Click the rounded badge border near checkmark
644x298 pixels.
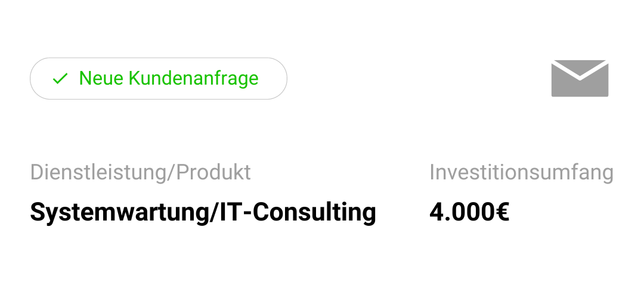click(x=31, y=79)
